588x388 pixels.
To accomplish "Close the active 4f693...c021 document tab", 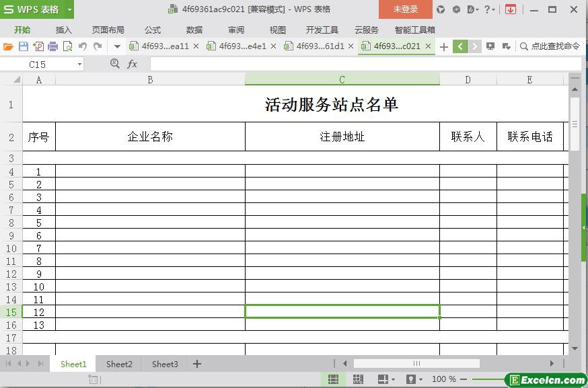I will coord(429,46).
